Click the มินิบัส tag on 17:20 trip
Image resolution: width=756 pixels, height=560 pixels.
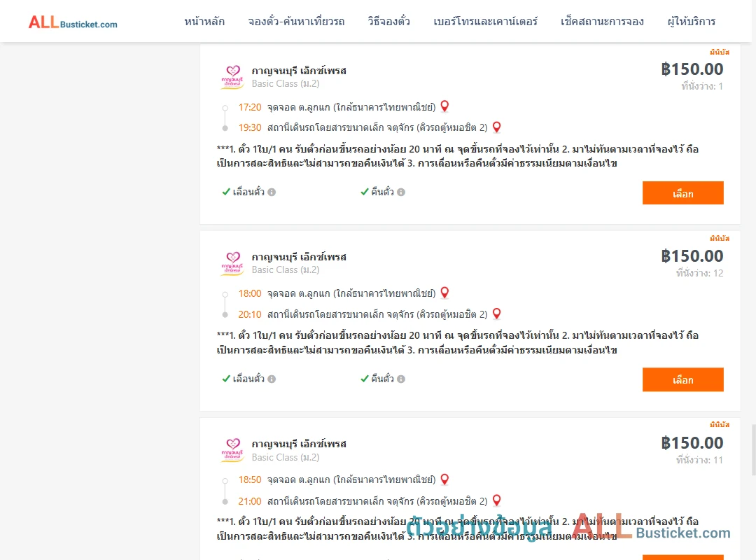click(x=720, y=52)
